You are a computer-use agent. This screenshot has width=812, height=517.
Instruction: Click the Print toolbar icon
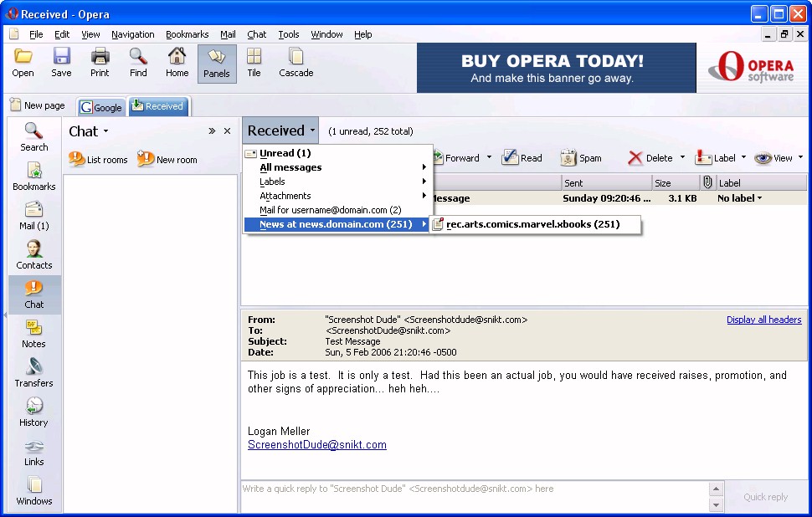tap(100, 56)
